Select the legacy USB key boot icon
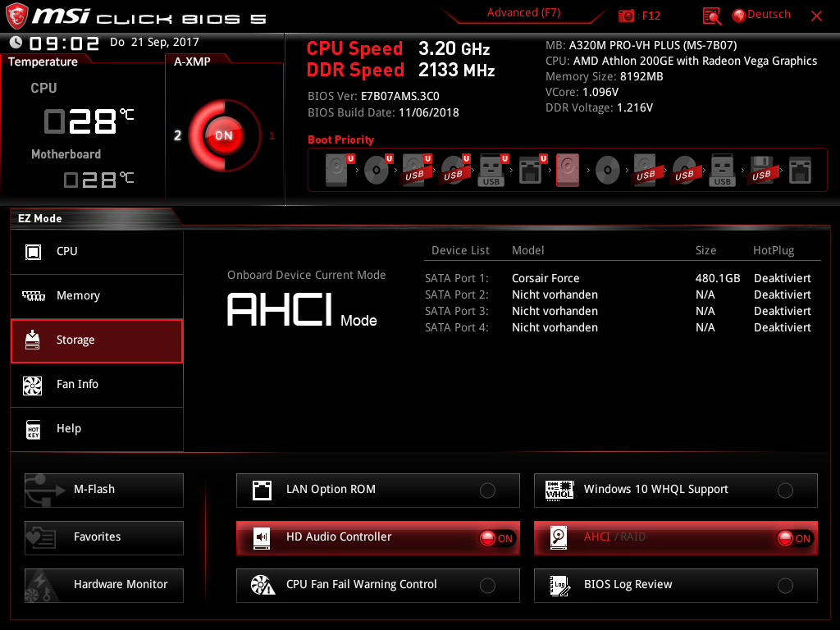 [722, 171]
